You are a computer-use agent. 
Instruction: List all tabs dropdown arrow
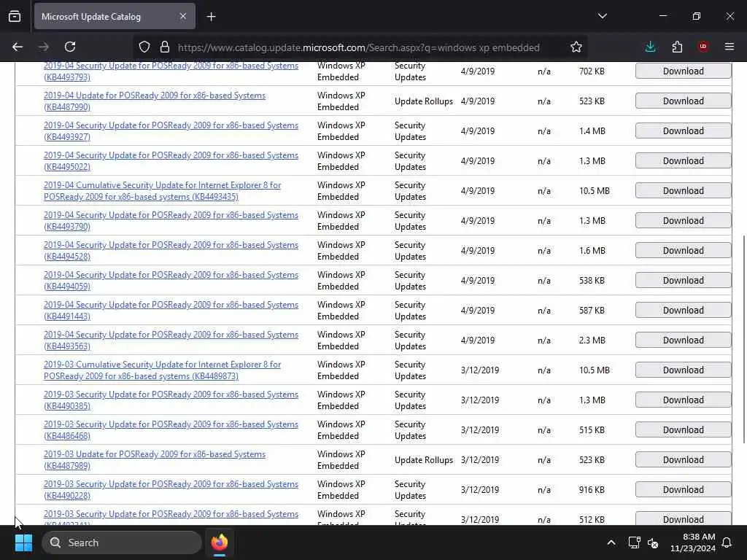click(x=603, y=16)
